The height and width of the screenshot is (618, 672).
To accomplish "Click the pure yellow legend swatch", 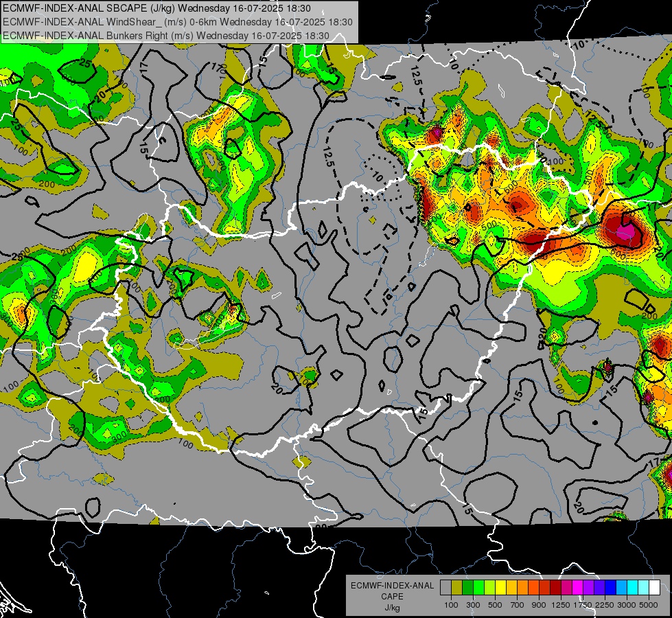I will point(501,588).
